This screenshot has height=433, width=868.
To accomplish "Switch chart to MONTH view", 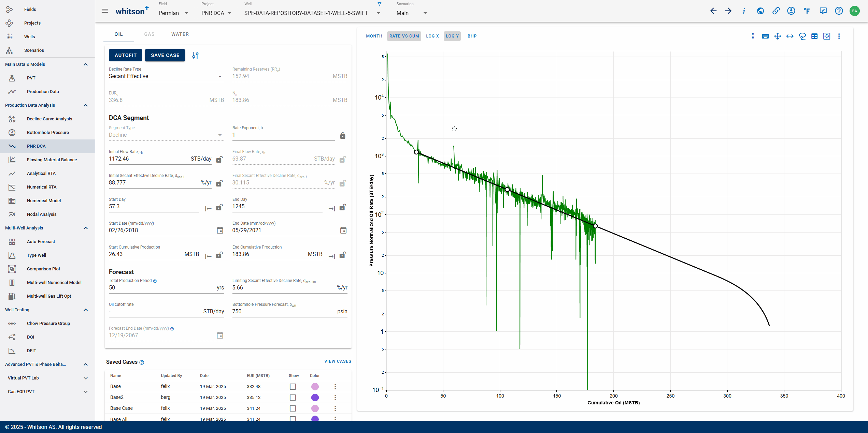I will (x=374, y=36).
